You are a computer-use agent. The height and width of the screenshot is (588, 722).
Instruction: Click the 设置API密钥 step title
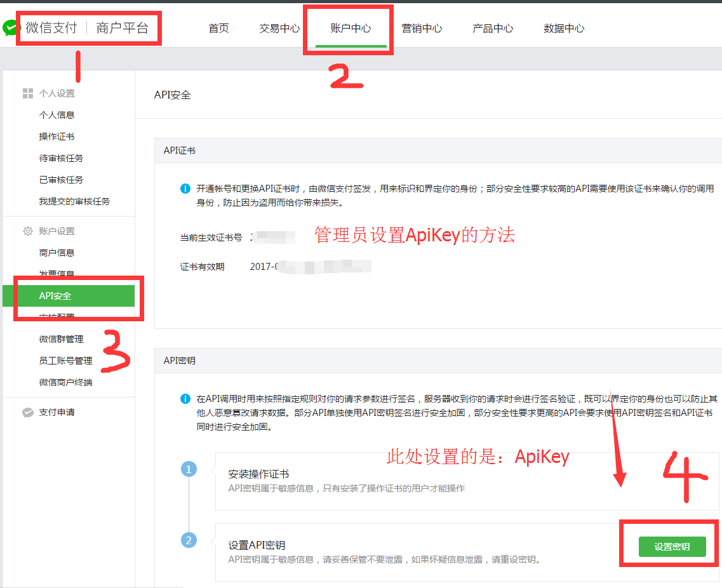pyautogui.click(x=257, y=545)
